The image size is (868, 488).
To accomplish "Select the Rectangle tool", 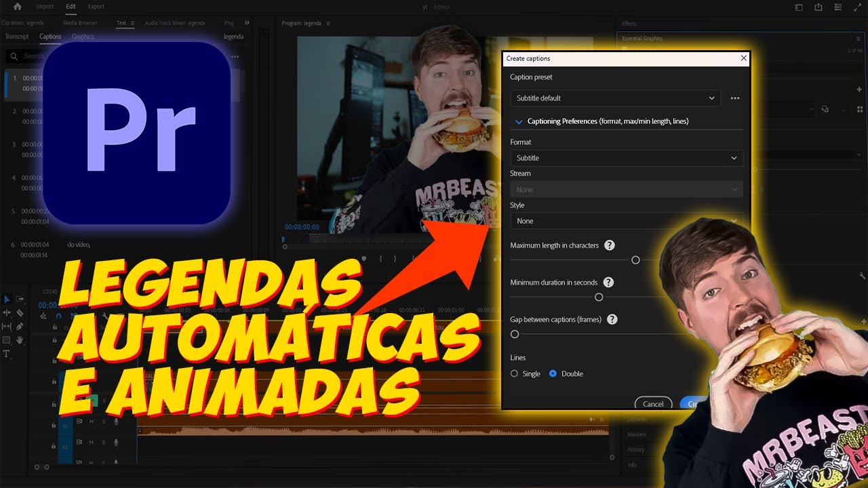I will (7, 340).
